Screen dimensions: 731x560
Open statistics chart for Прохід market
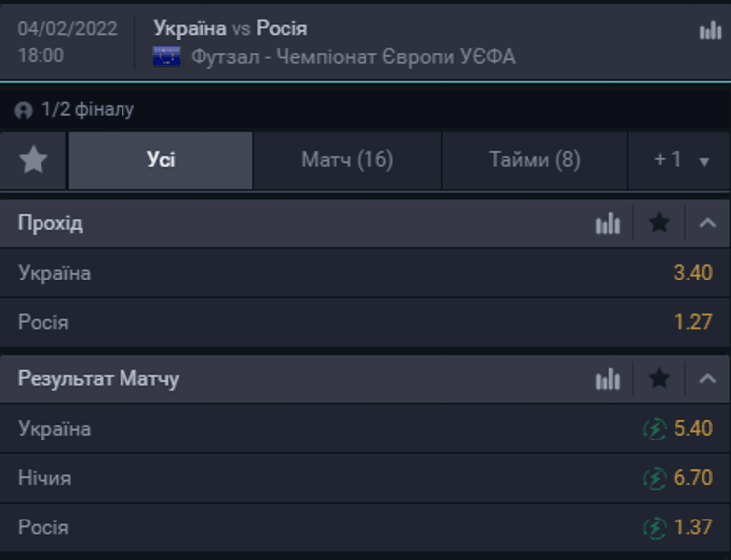coord(608,224)
